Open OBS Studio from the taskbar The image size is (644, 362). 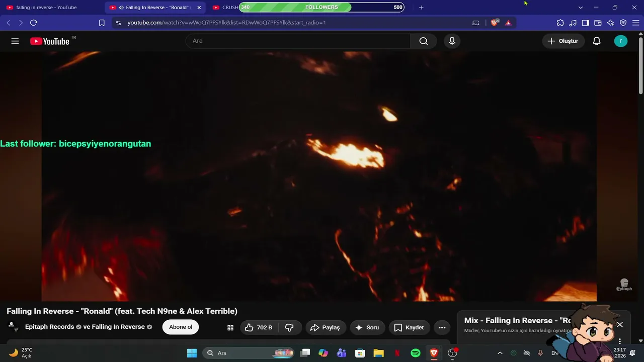pyautogui.click(x=452, y=353)
